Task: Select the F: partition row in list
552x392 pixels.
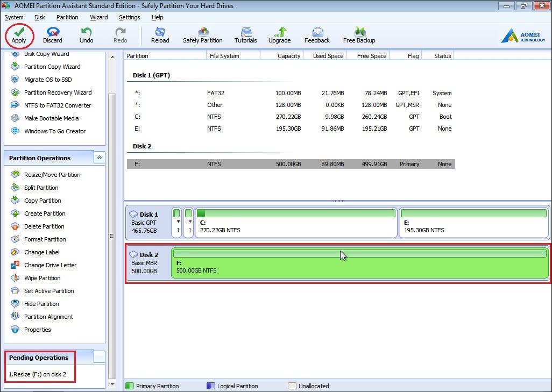Action: pyautogui.click(x=291, y=164)
